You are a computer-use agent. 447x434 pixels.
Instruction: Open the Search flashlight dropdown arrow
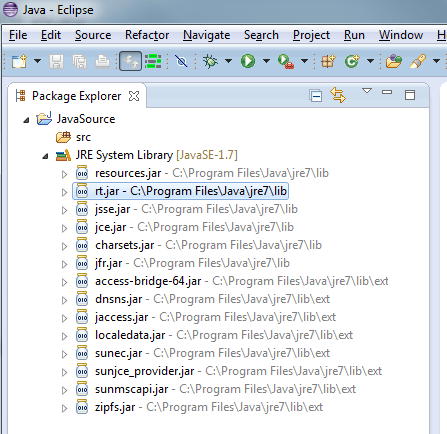point(436,61)
